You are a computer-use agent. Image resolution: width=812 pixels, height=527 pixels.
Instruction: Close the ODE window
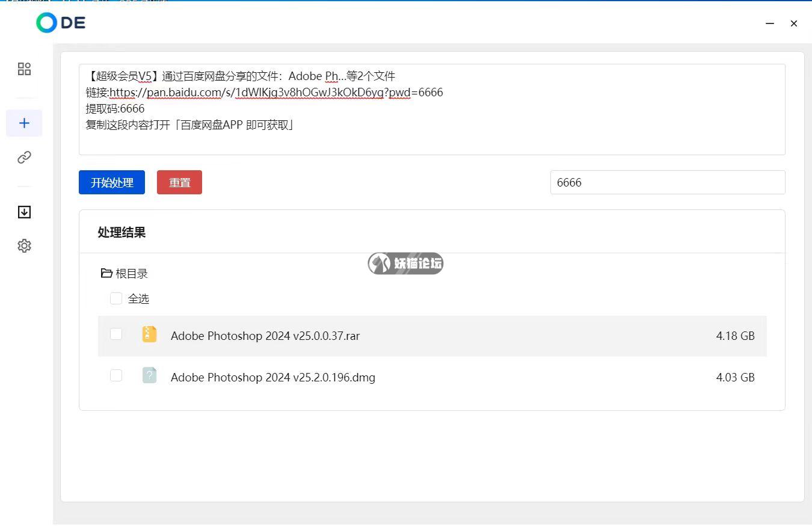click(x=794, y=23)
